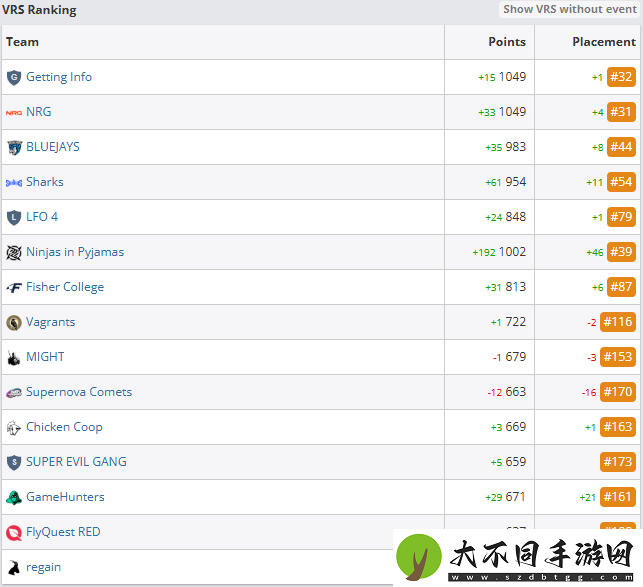Click the Placement column header
Viewport: 643px width, 587px height.
click(x=604, y=42)
